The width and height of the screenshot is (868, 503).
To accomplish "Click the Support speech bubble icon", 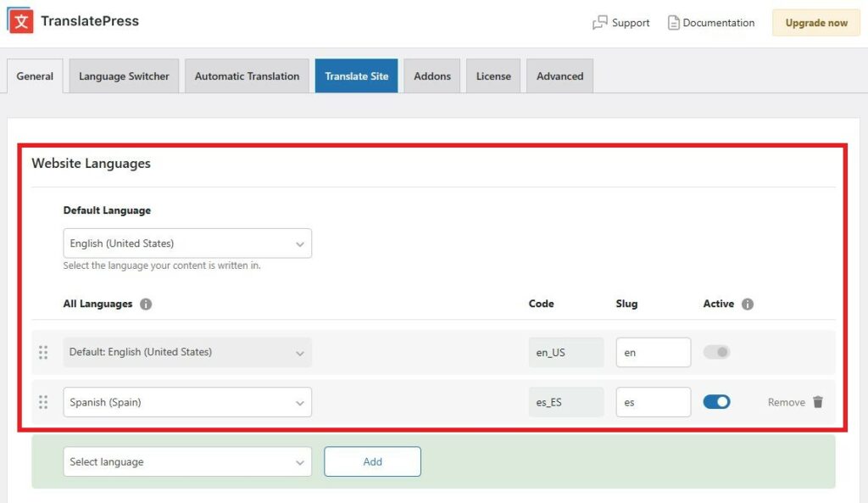I will 601,23.
